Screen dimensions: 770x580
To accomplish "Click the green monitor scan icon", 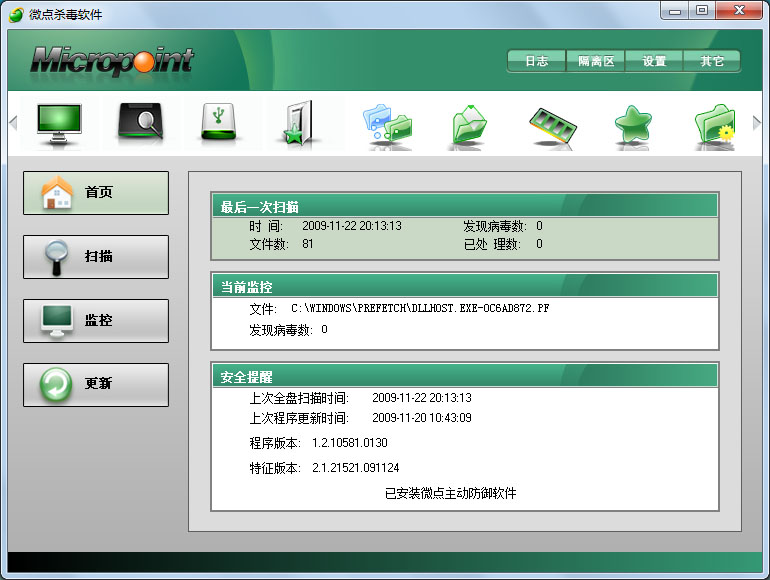I will click(59, 123).
